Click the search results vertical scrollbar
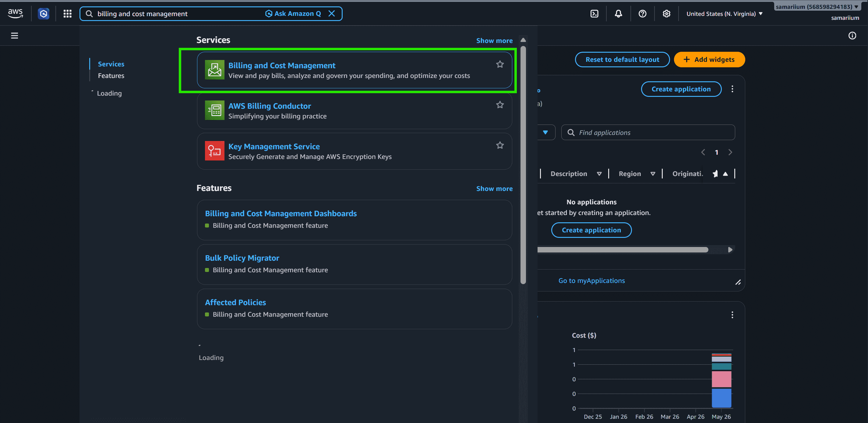 click(x=523, y=165)
